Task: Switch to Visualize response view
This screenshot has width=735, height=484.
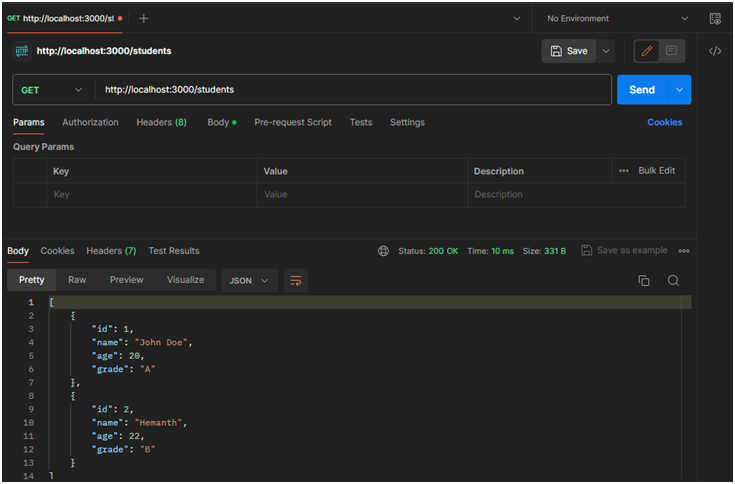Action: [186, 280]
